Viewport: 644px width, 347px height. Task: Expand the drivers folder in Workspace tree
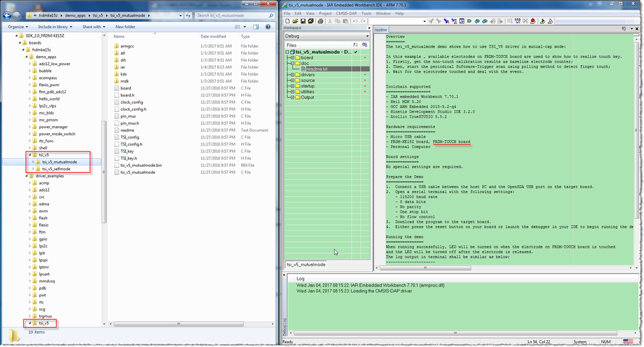pyautogui.click(x=293, y=75)
